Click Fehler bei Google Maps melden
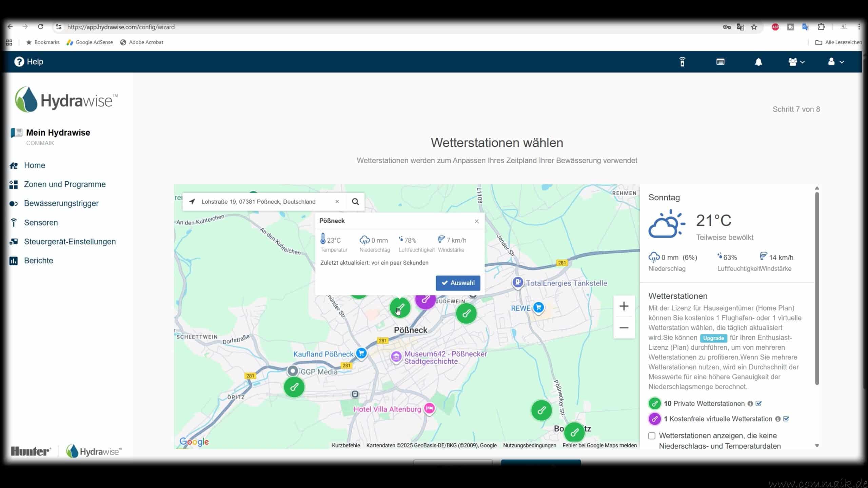The height and width of the screenshot is (488, 868). tap(599, 445)
